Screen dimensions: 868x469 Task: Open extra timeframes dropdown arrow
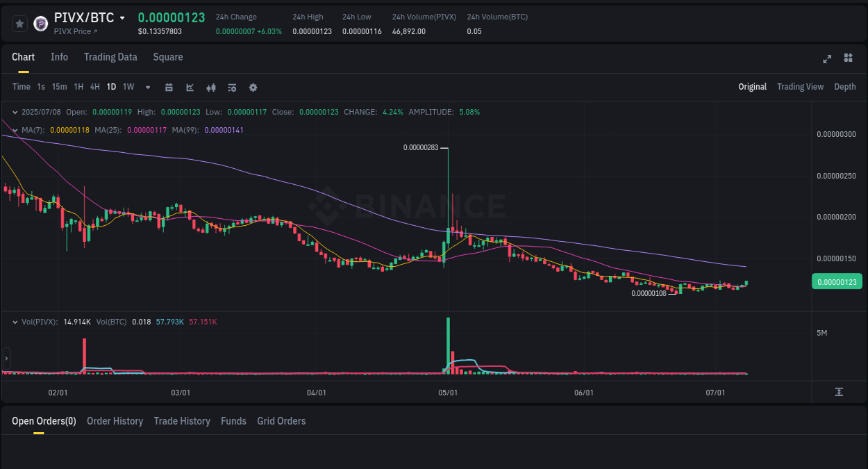click(147, 87)
